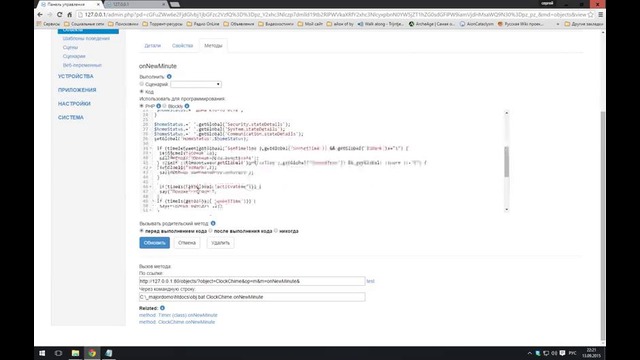Viewport: 640px width, 360px height.
Task: Choose PHP as the programming language
Action: tap(142, 106)
